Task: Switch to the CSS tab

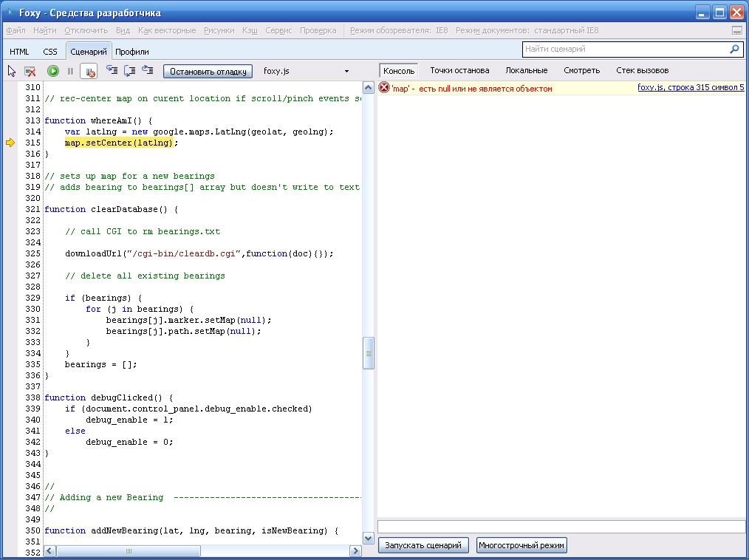Action: pyautogui.click(x=50, y=52)
